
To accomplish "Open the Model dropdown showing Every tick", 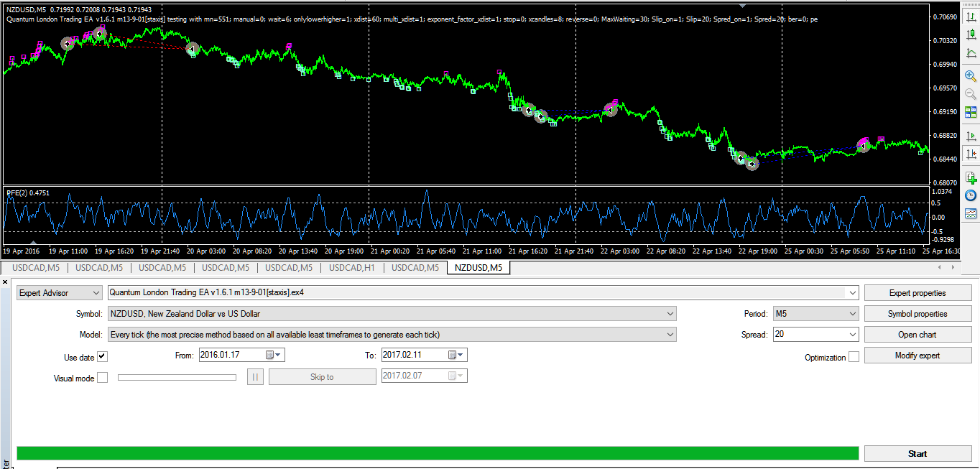I will coord(392,335).
